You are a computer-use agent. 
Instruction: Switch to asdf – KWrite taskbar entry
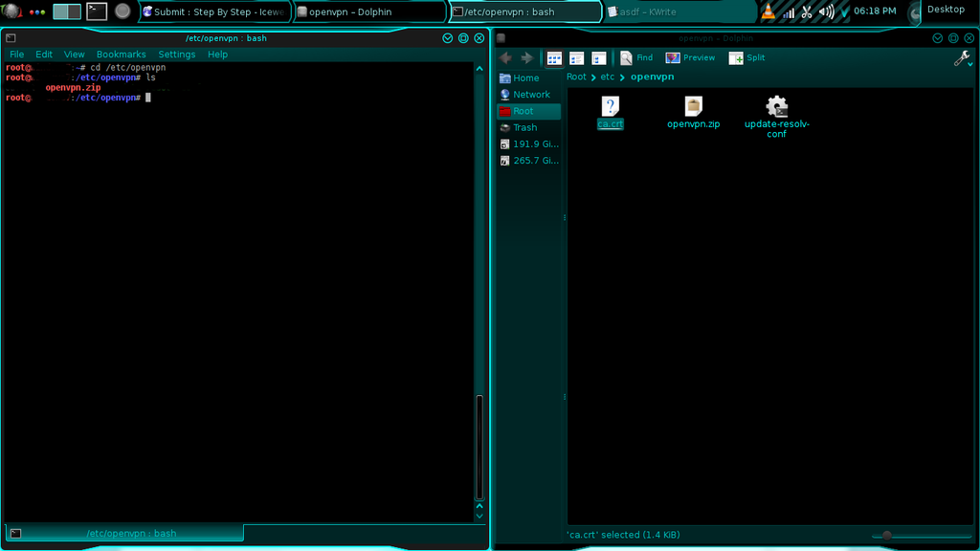(x=679, y=11)
